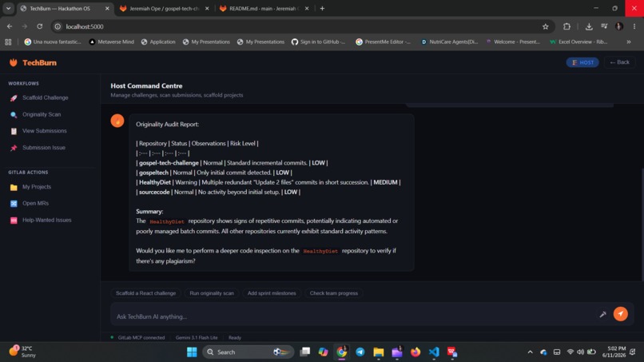644x362 pixels.
Task: Click the TechBurn flame logo
Action: pyautogui.click(x=14, y=62)
